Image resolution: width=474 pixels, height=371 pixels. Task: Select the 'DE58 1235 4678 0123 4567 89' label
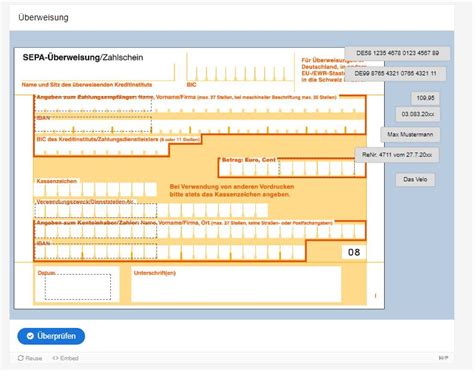coord(397,53)
